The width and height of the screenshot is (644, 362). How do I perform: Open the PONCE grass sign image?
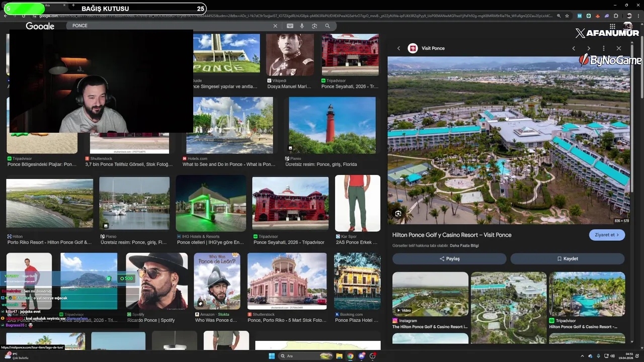point(226,53)
